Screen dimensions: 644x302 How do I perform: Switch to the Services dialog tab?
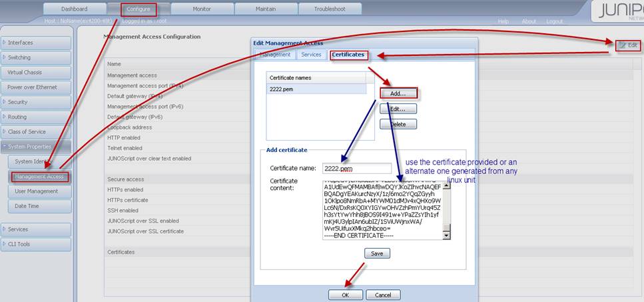coord(311,55)
